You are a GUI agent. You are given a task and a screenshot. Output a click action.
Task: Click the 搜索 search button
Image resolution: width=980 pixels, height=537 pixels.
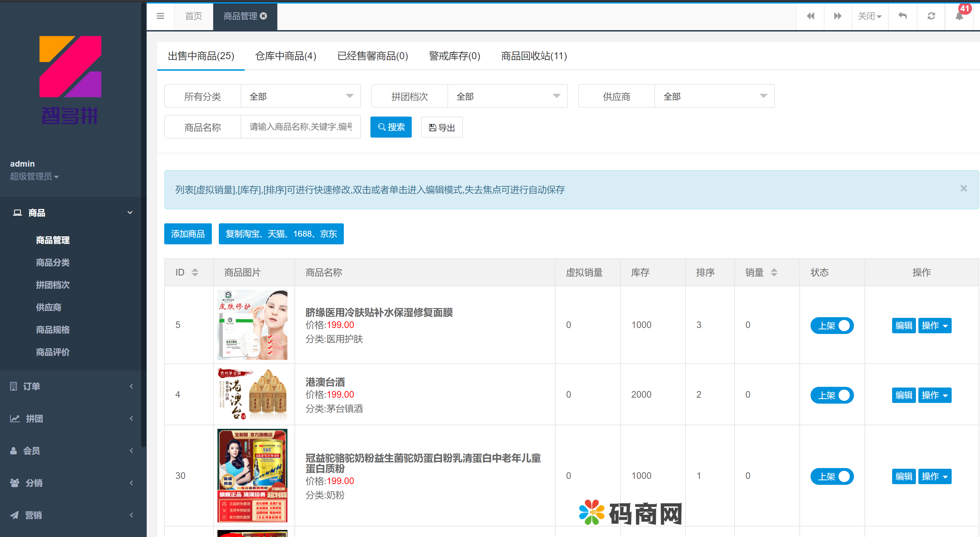pos(391,127)
